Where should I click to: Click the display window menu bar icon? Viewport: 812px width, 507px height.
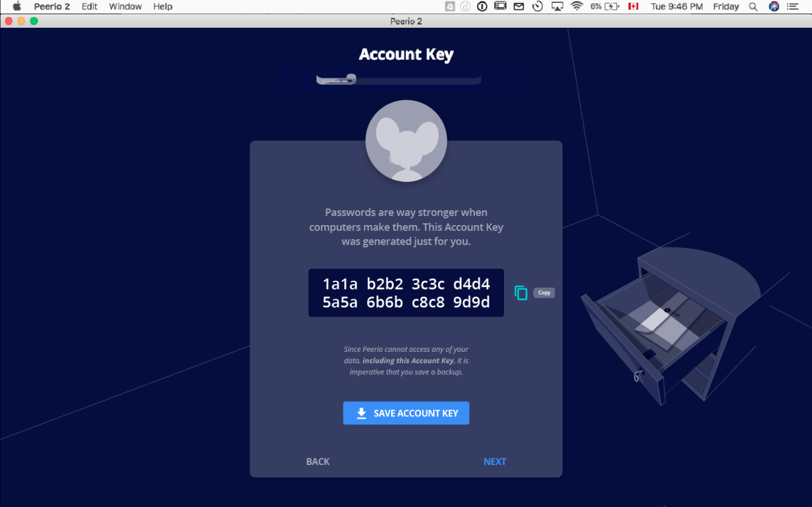tap(500, 7)
